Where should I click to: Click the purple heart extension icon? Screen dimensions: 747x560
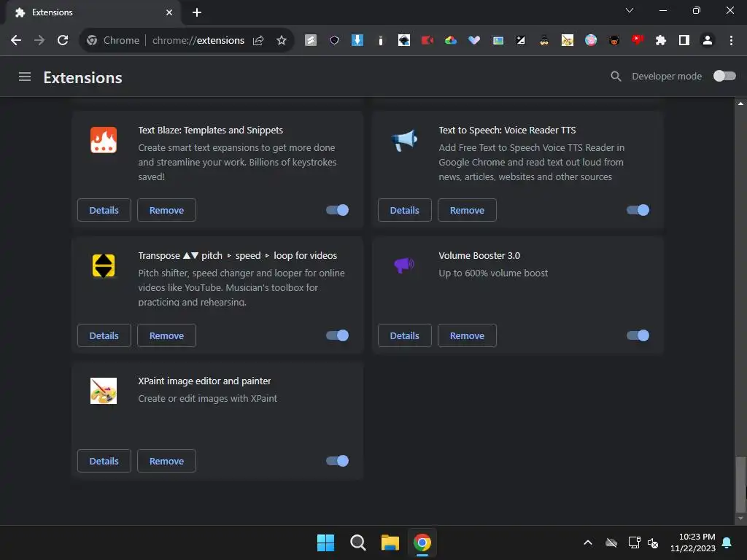(474, 40)
